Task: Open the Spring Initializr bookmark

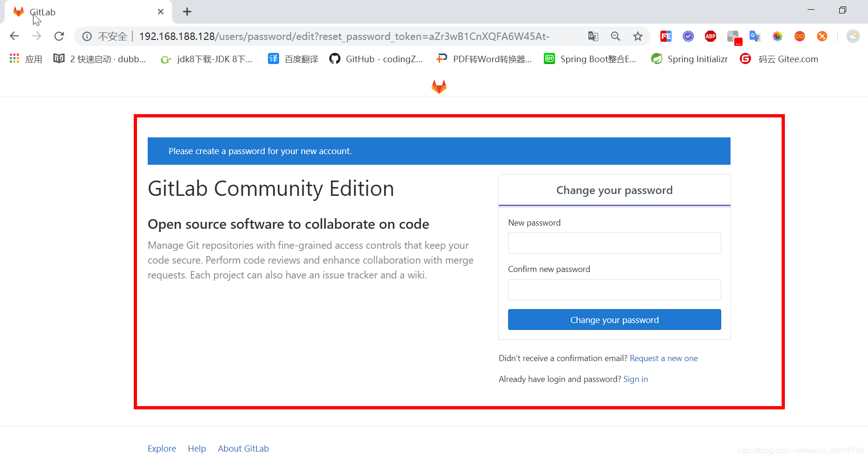Action: [689, 59]
